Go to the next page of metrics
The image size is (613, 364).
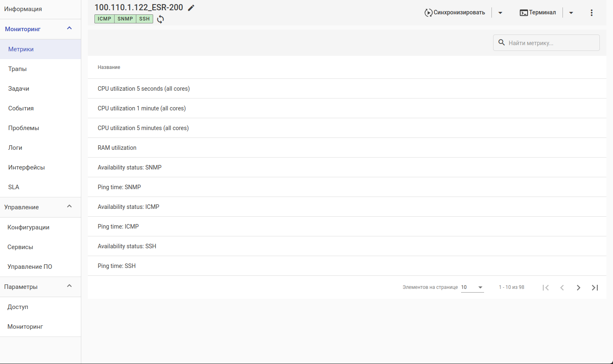[578, 288]
